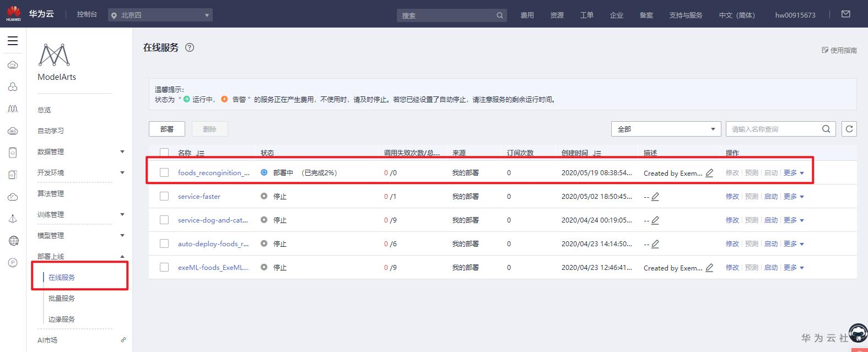Click 修改 for service-dog-and-cat row
Viewport: 868px width, 352px height.
point(732,220)
